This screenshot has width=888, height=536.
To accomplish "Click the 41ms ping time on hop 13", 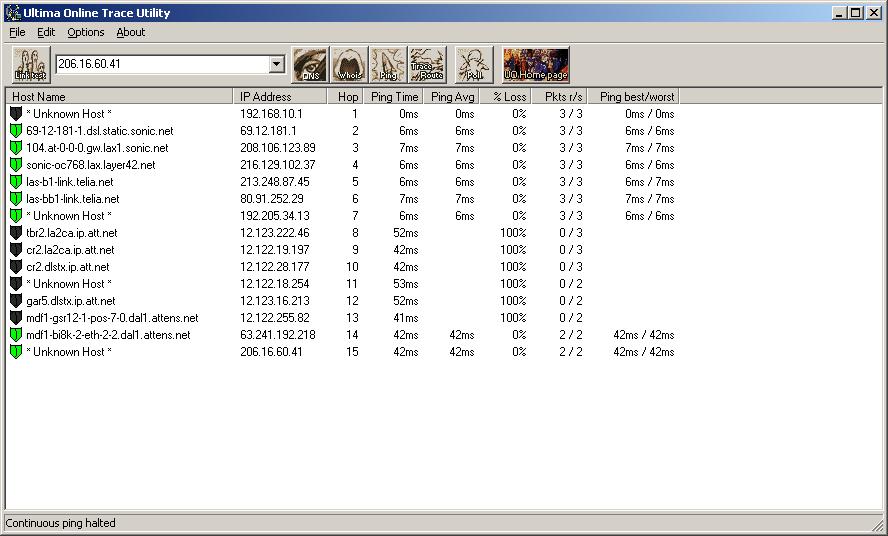I will point(405,318).
